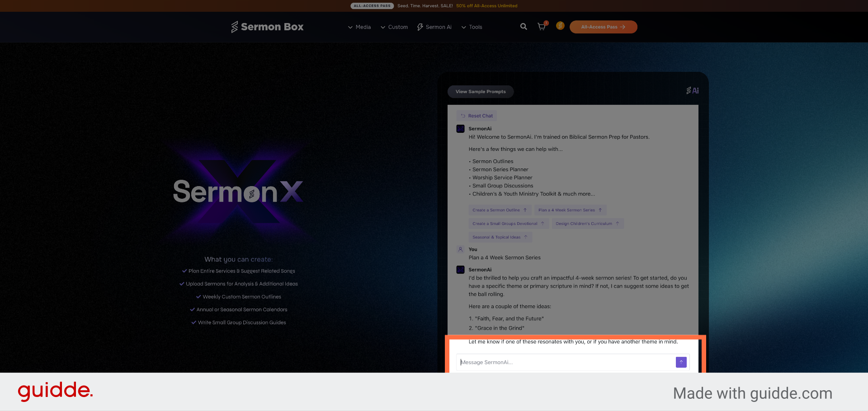Click "Write Small Group Discussion Guides" text
Screen dimensions: 868x411
242,322
